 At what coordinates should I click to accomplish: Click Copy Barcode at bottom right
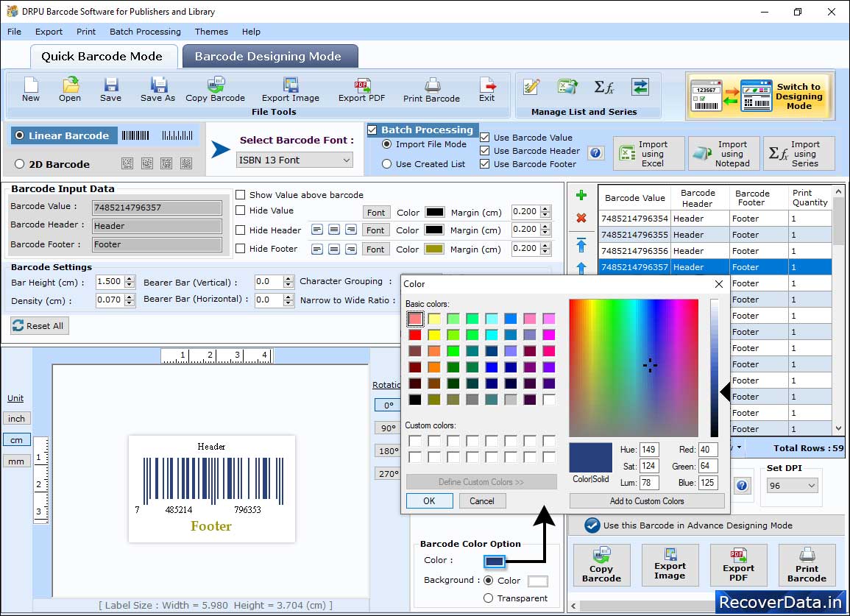(x=602, y=565)
